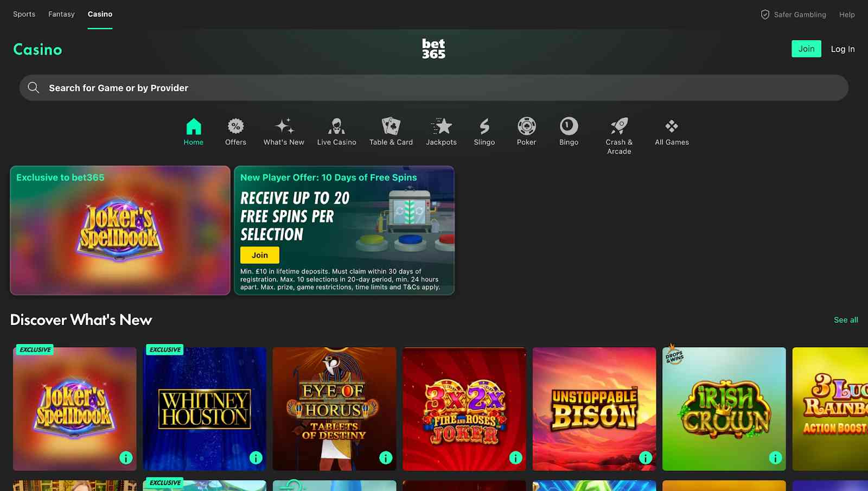Show info for Joker's Spellbook tile
The height and width of the screenshot is (491, 868).
coord(126,458)
